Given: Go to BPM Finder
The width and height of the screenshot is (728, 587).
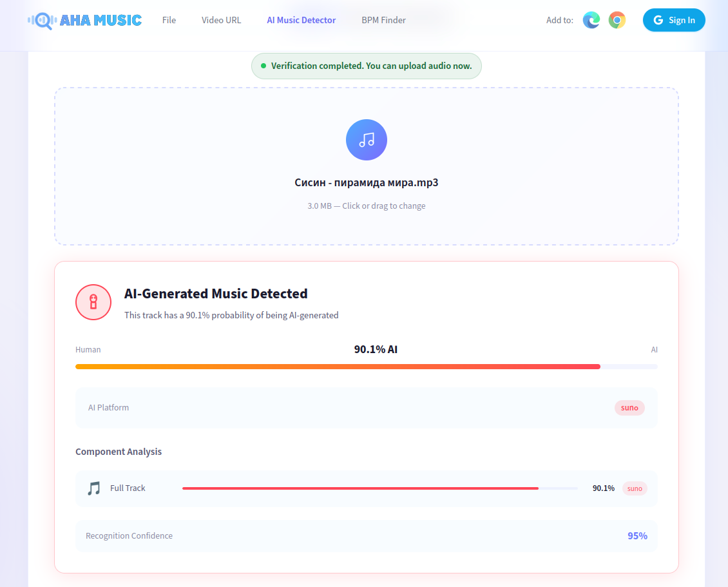Looking at the screenshot, I should point(383,20).
